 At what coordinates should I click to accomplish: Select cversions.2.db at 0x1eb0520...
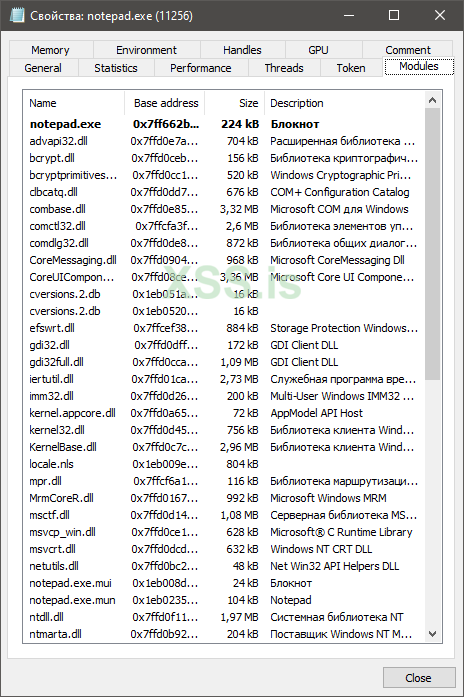click(224, 311)
